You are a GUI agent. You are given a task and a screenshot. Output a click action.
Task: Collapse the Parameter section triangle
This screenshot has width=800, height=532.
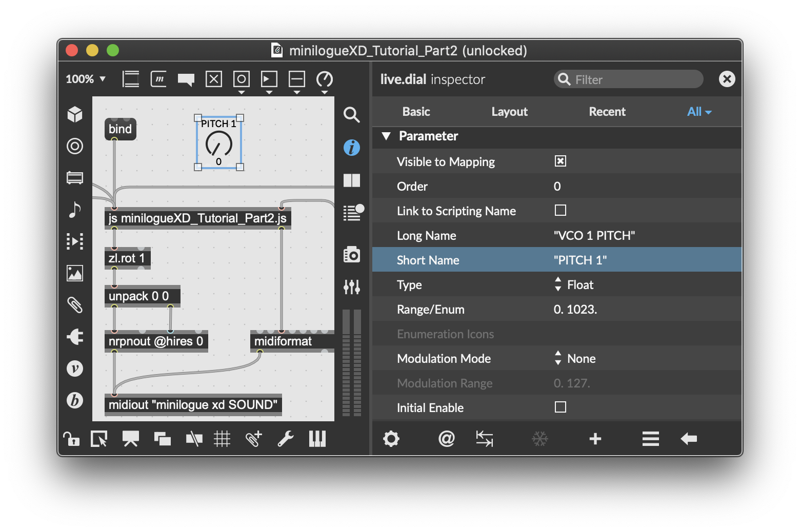click(x=386, y=136)
